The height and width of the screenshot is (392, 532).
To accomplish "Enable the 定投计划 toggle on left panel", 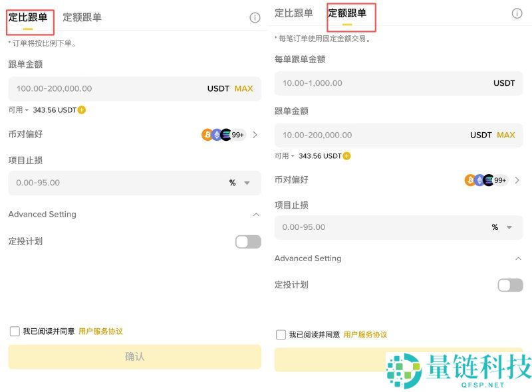I will [247, 243].
